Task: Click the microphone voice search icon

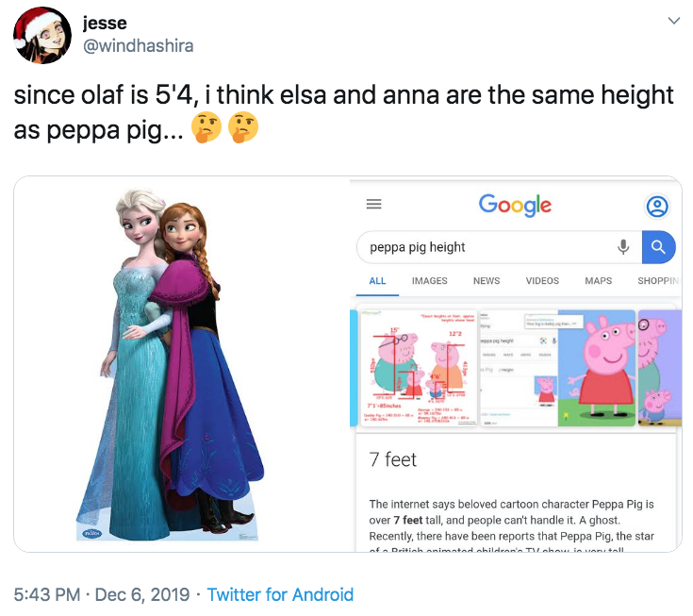Action: pos(623,247)
